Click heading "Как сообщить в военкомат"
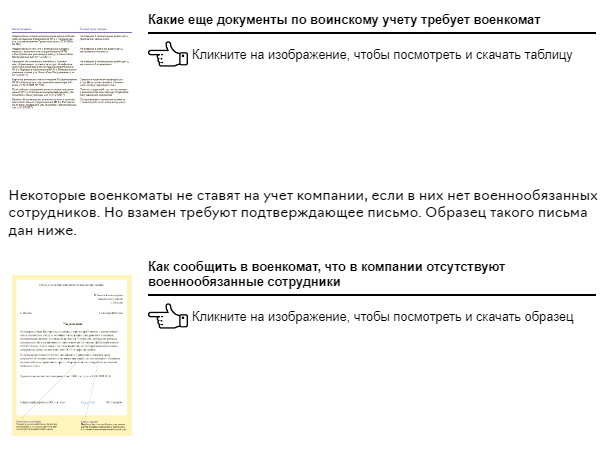 (x=327, y=274)
